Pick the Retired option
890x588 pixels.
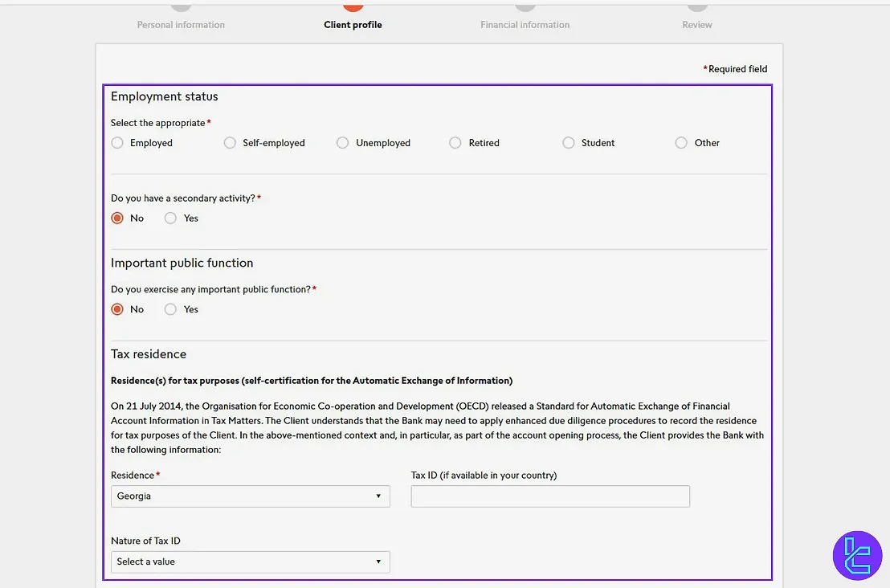coord(455,142)
